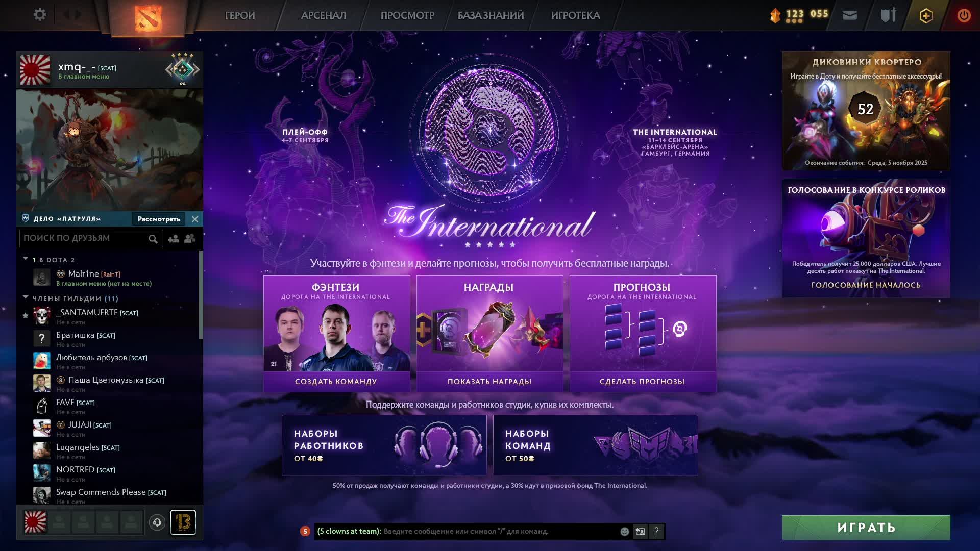Click the Dota 2 logo home button
Viewport: 980px width, 551px height.
tap(148, 17)
